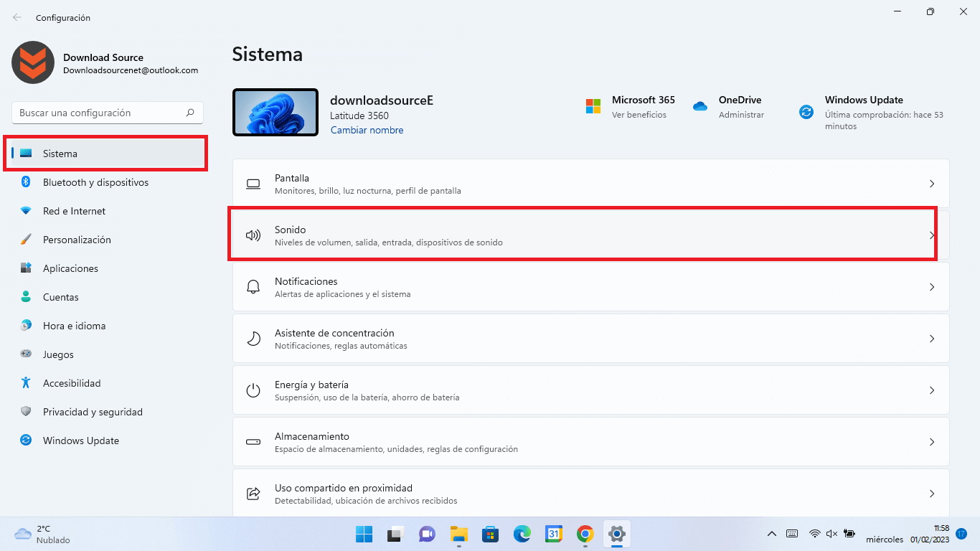Viewport: 980px width, 551px height.
Task: Click the Energía y batería power icon
Action: click(x=253, y=390)
